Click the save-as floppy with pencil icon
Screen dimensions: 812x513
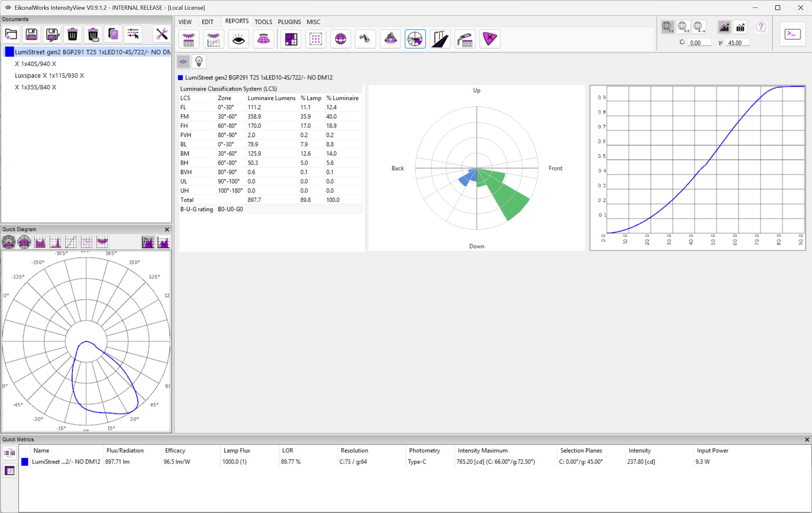tap(52, 34)
